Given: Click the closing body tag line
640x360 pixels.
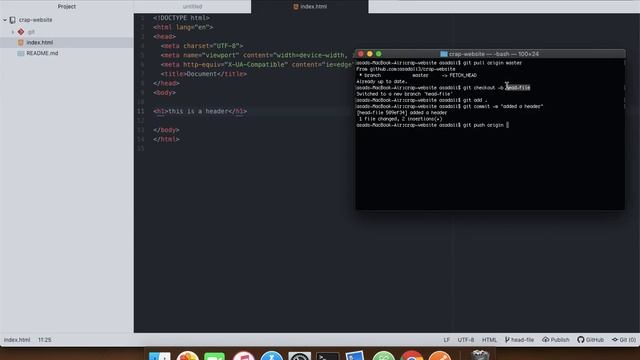Looking at the screenshot, I should tap(166, 130).
